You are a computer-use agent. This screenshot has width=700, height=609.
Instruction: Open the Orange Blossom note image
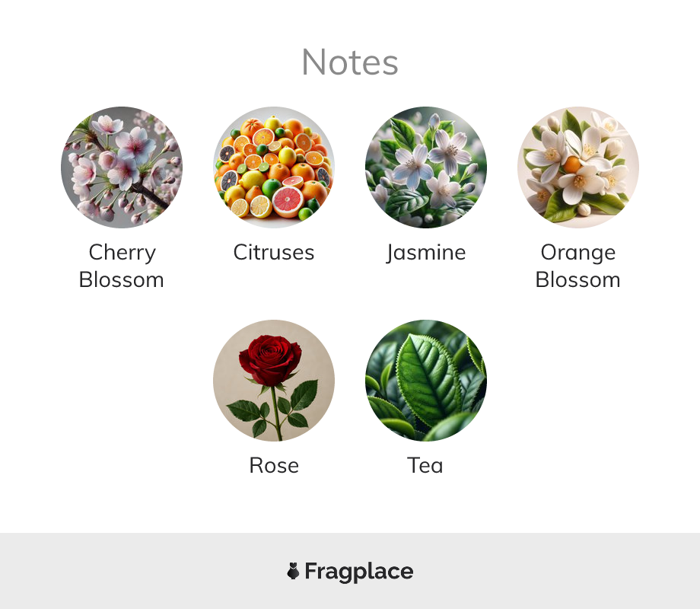click(x=578, y=167)
